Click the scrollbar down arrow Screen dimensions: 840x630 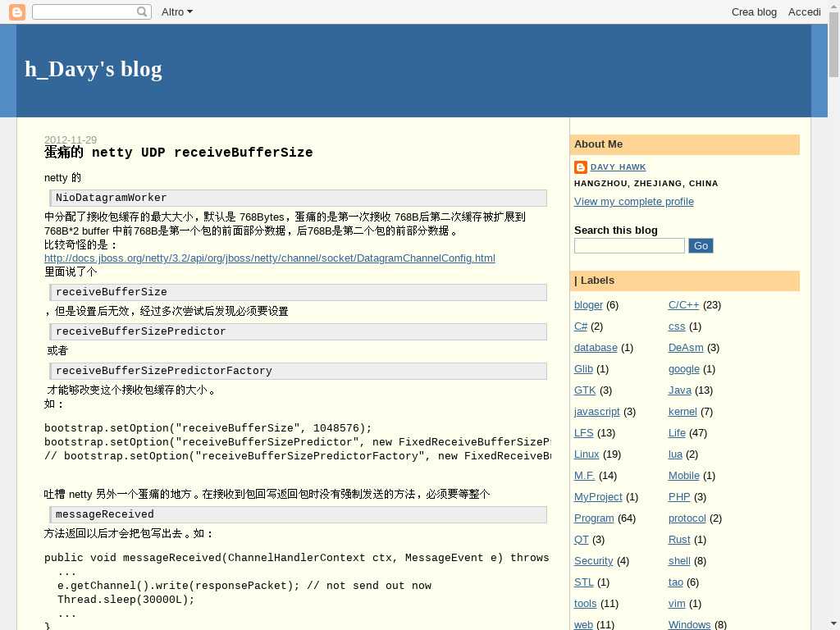(x=833, y=624)
